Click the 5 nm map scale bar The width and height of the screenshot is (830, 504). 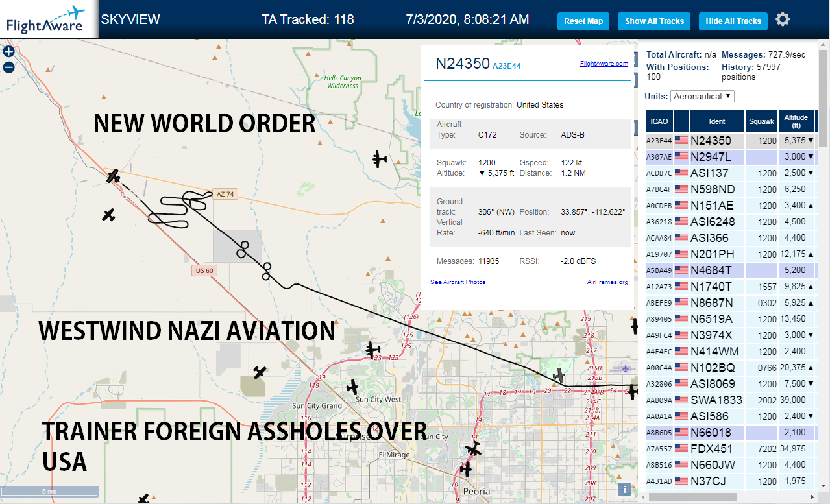pos(49,491)
